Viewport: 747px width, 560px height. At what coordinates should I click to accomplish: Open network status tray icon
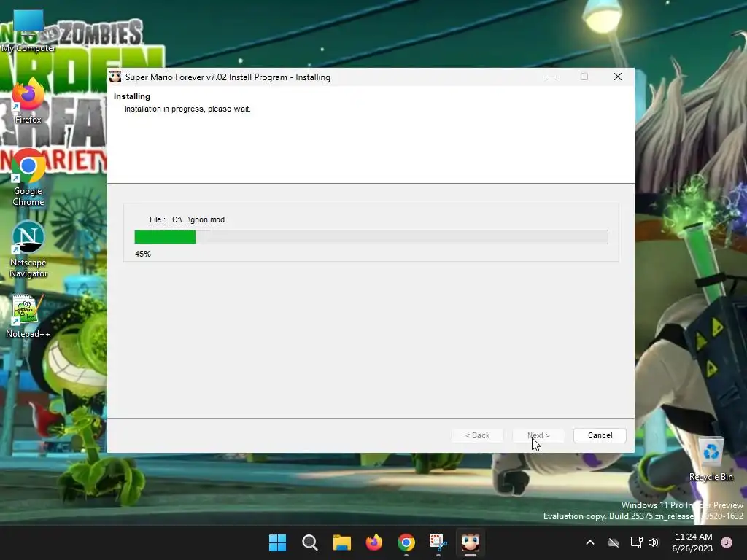pyautogui.click(x=636, y=542)
